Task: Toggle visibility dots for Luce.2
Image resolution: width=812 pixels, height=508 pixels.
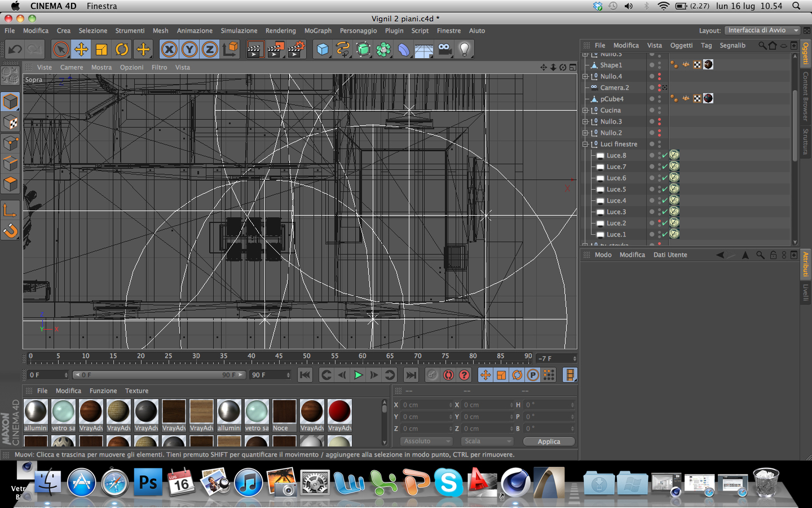Action: pos(659,223)
